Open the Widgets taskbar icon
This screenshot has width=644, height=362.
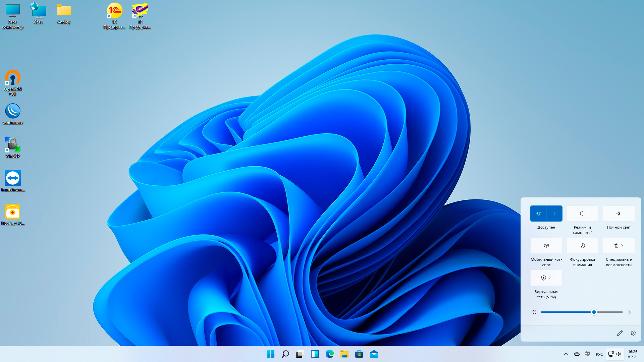(x=315, y=354)
